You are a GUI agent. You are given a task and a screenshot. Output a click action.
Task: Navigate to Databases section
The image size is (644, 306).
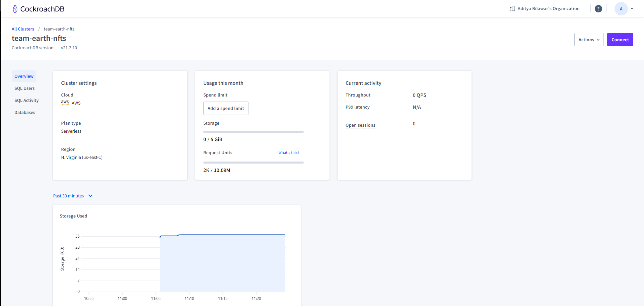pos(25,113)
